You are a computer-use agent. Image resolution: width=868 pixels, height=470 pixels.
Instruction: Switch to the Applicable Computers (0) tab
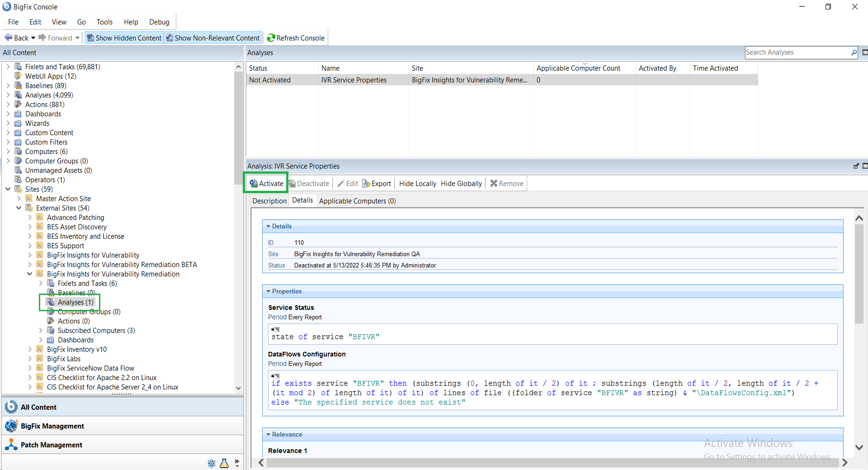click(357, 201)
